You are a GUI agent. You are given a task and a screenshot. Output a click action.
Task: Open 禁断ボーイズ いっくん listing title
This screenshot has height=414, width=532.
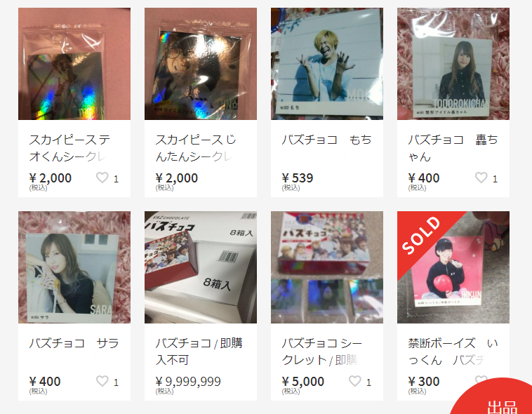pos(453,352)
